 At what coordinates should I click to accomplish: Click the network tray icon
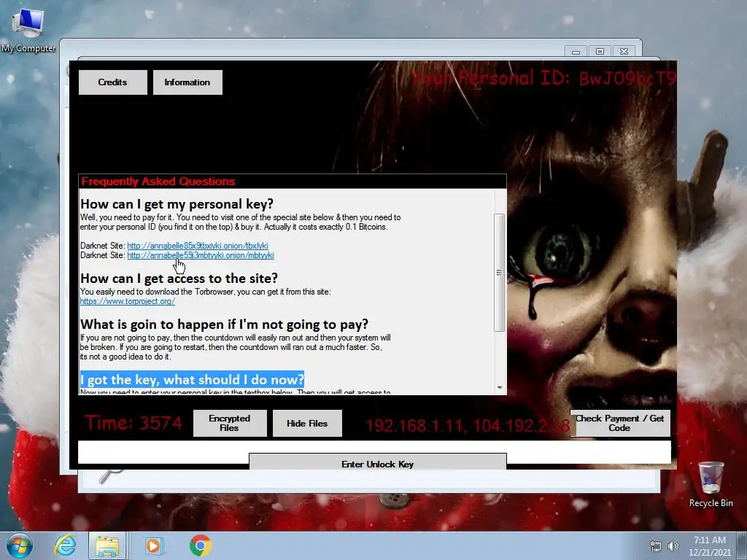pyautogui.click(x=656, y=546)
